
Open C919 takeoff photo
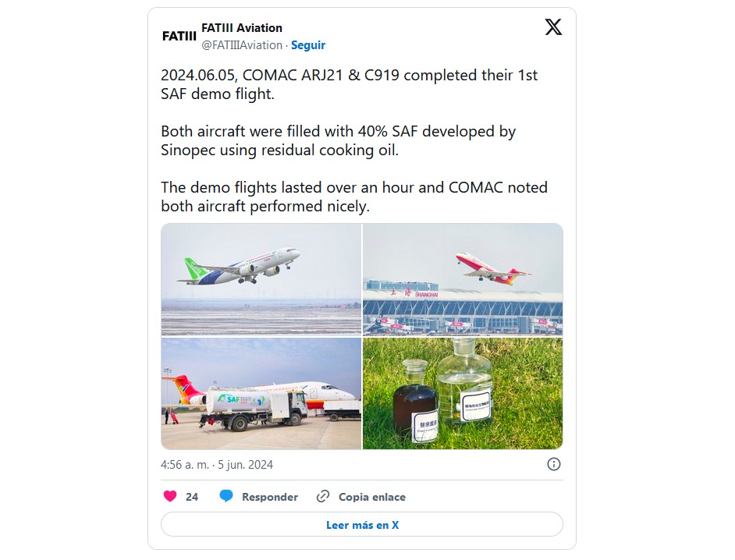click(x=261, y=279)
